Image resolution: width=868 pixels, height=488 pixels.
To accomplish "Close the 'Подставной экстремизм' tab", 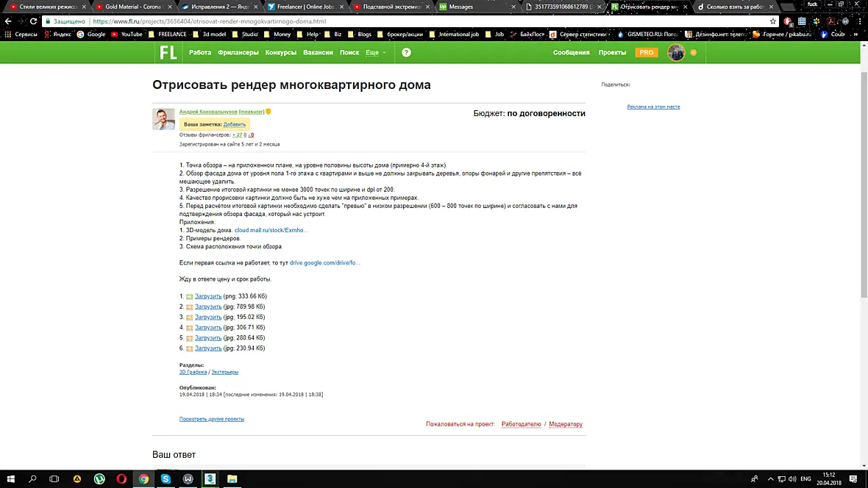I will (x=427, y=7).
